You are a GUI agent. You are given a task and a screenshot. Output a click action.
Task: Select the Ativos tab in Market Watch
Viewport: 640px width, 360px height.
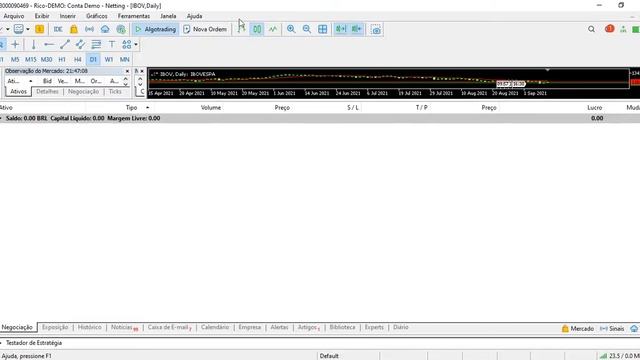pos(18,91)
